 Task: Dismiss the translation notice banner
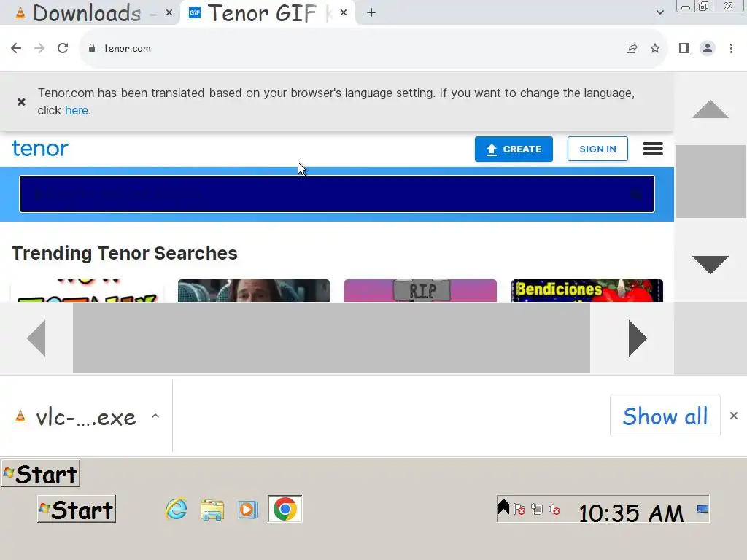[21, 101]
